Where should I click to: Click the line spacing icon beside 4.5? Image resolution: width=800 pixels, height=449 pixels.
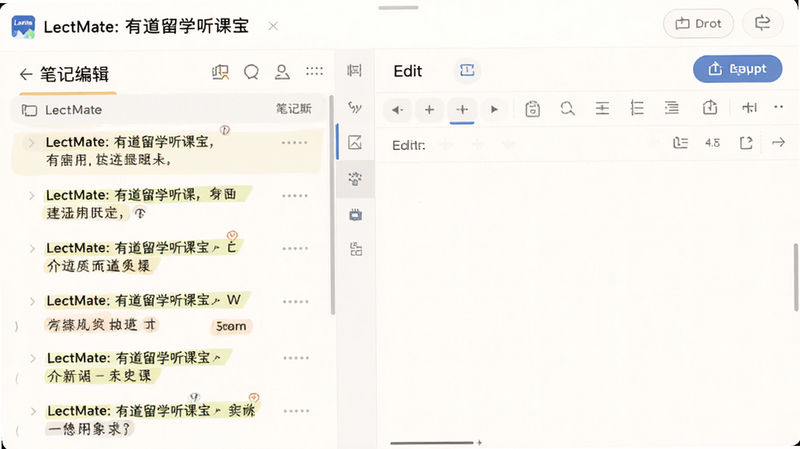tap(680, 143)
